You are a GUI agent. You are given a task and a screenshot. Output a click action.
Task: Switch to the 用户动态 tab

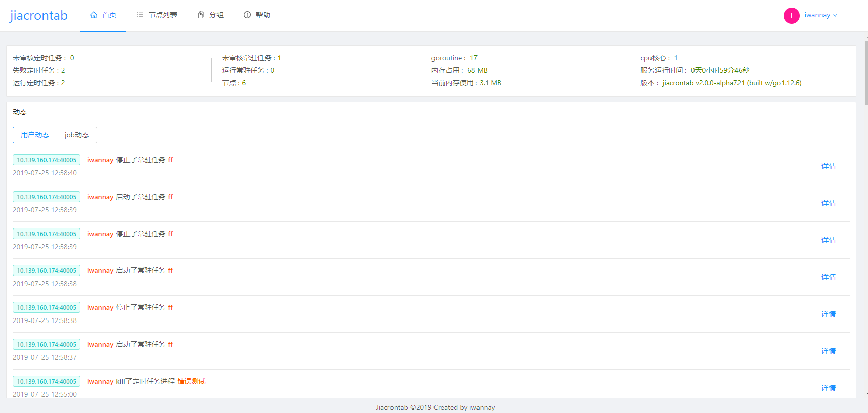pyautogui.click(x=35, y=135)
